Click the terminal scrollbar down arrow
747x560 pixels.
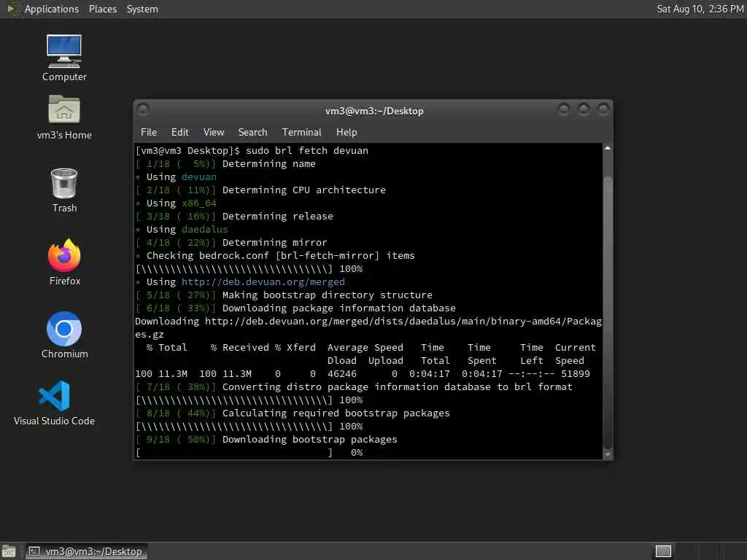(608, 454)
